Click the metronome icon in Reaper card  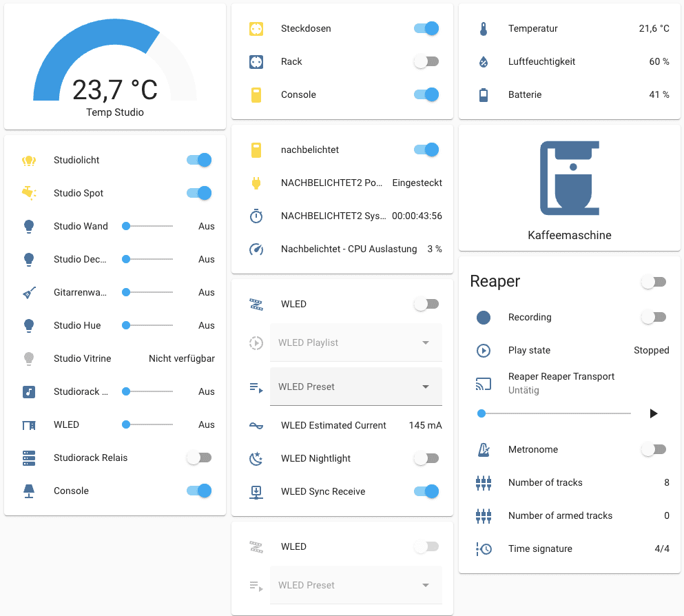pyautogui.click(x=484, y=450)
